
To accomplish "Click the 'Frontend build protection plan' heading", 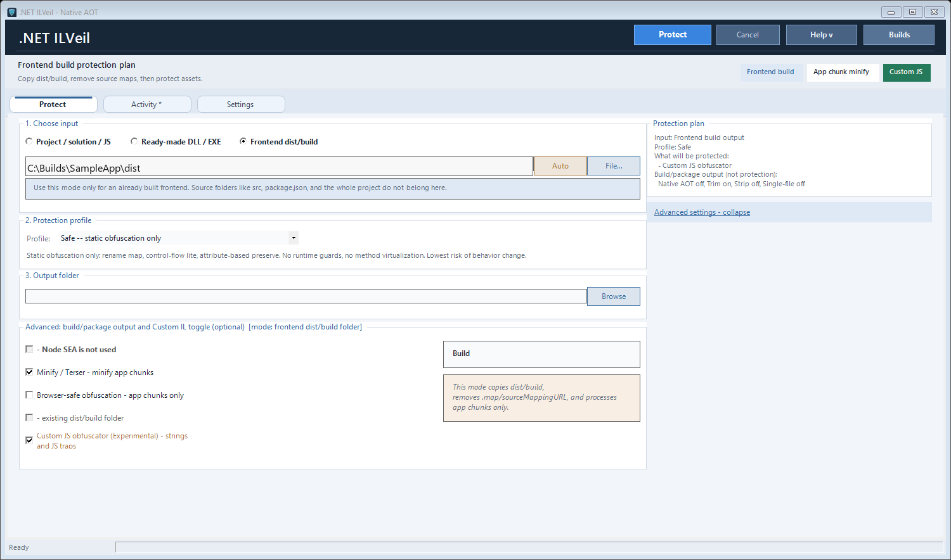I will pyautogui.click(x=77, y=65).
